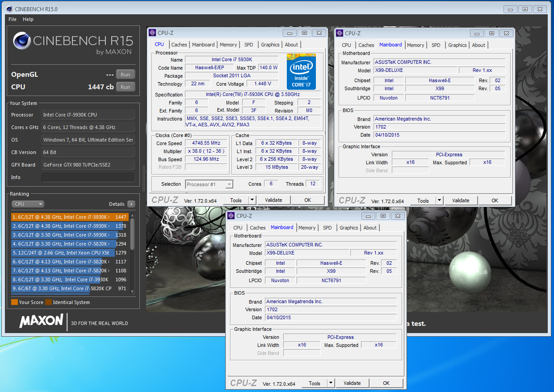This screenshot has height=392, width=554.
Task: Click the Cinebench R15 logo sphere icon
Action: click(x=21, y=41)
